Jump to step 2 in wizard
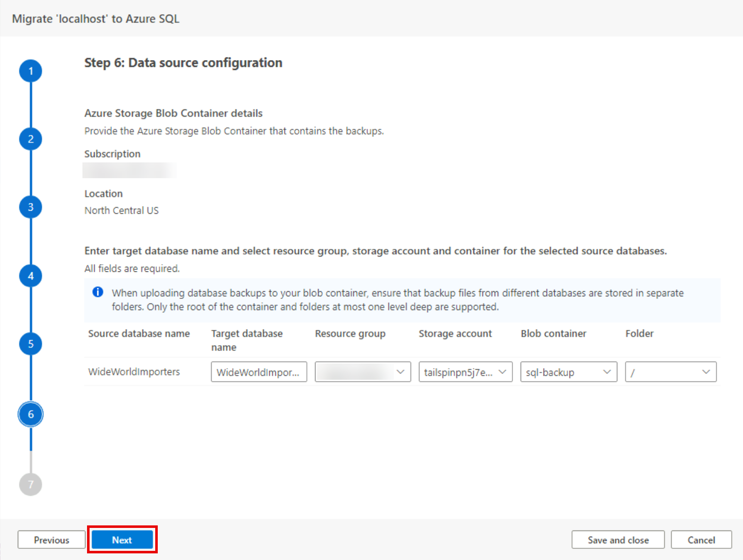Screen dimensions: 743x560 [x=31, y=139]
